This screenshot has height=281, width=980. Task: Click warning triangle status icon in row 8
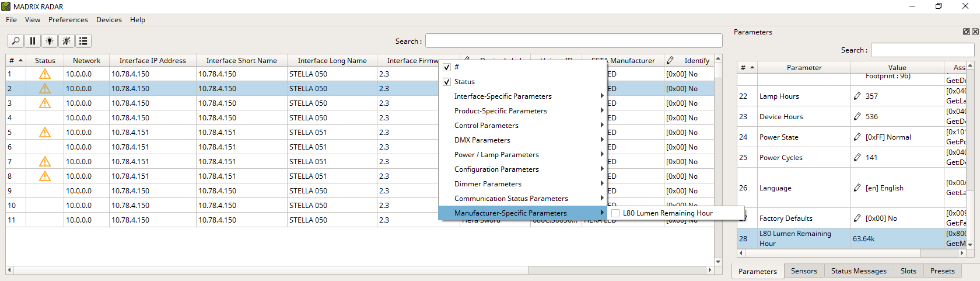45,176
